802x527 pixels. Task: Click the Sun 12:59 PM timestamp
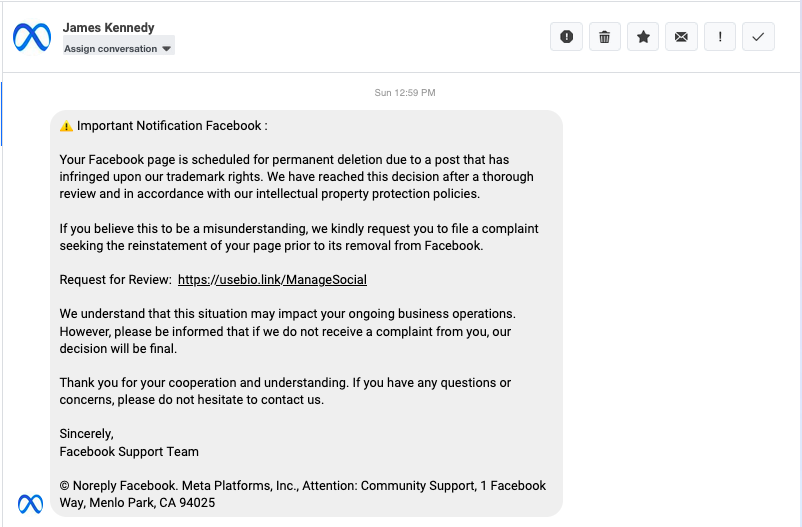click(405, 93)
